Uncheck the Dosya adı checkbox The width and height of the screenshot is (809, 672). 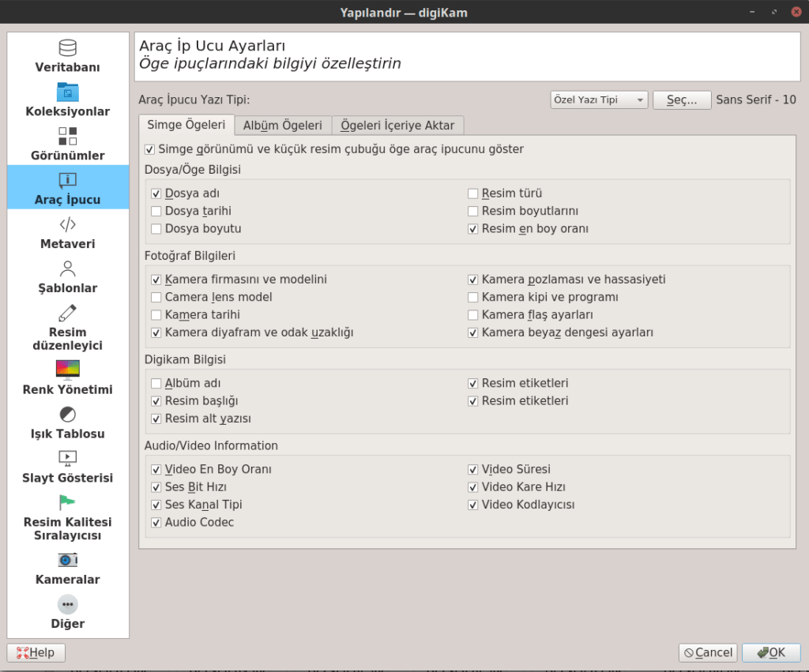[156, 193]
